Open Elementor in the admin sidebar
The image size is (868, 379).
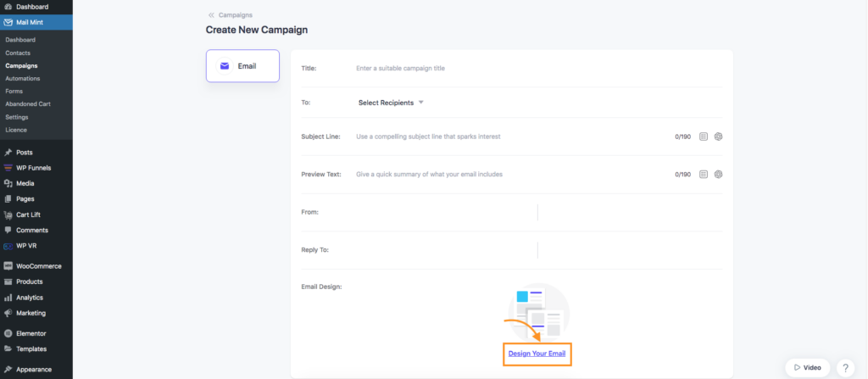[x=31, y=333]
